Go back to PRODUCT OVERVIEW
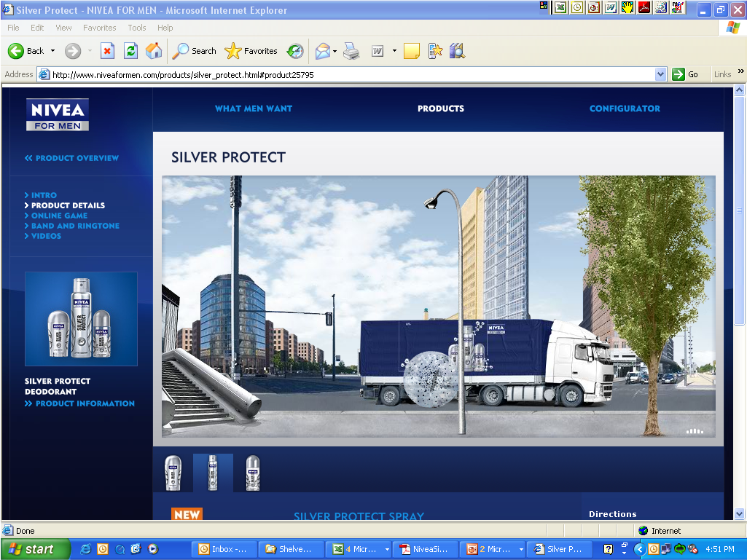The height and width of the screenshot is (560, 747). (71, 158)
